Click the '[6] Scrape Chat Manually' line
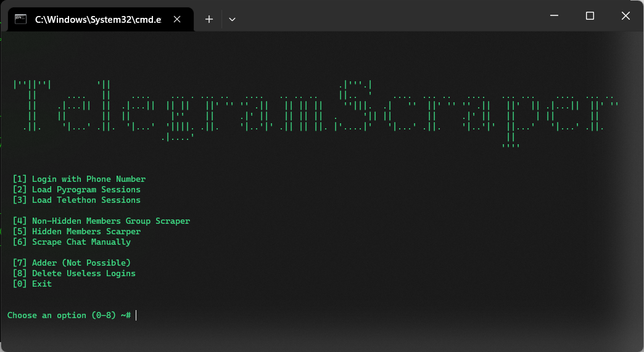Screen dimensions: 644x352 pyautogui.click(x=72, y=242)
